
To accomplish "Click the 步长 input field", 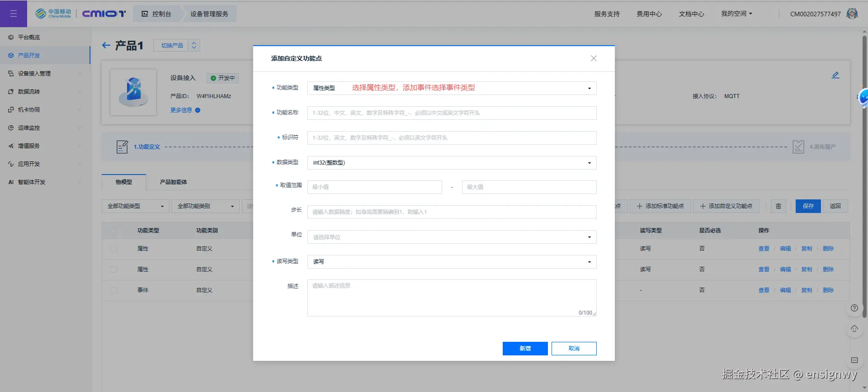I will click(452, 212).
